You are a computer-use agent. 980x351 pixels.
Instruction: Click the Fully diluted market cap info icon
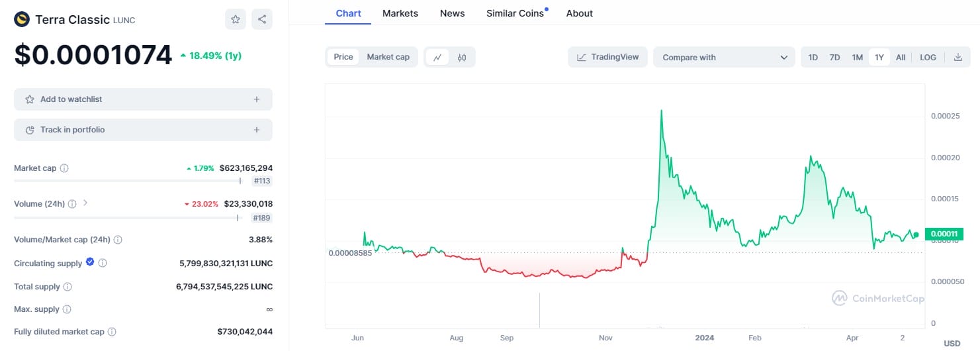click(112, 332)
